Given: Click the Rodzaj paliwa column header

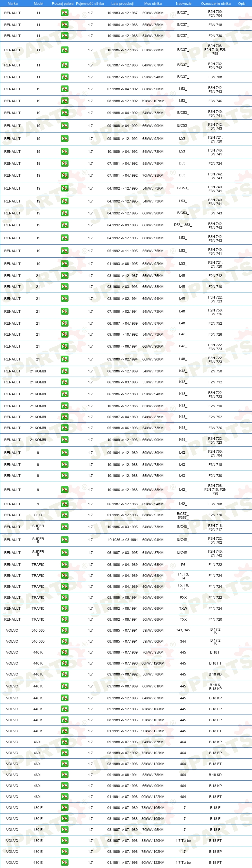Looking at the screenshot, I should click(x=63, y=4).
